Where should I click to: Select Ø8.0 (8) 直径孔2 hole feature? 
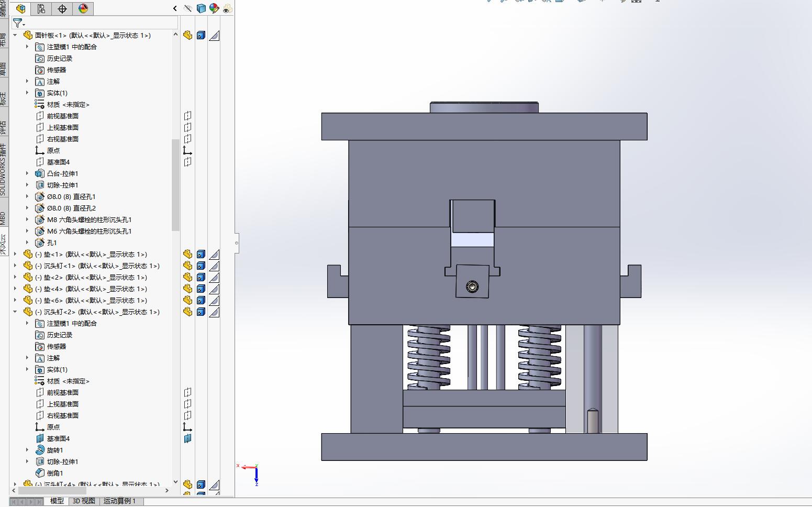click(x=71, y=208)
